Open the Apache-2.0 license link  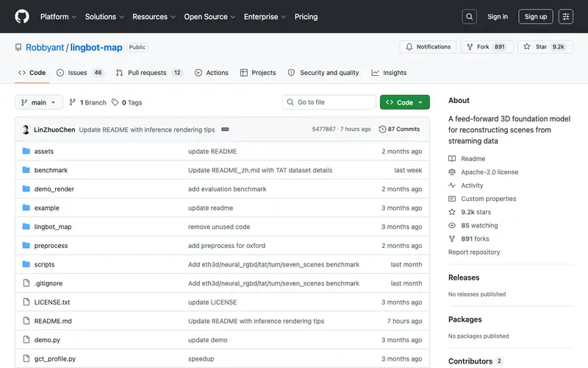490,172
